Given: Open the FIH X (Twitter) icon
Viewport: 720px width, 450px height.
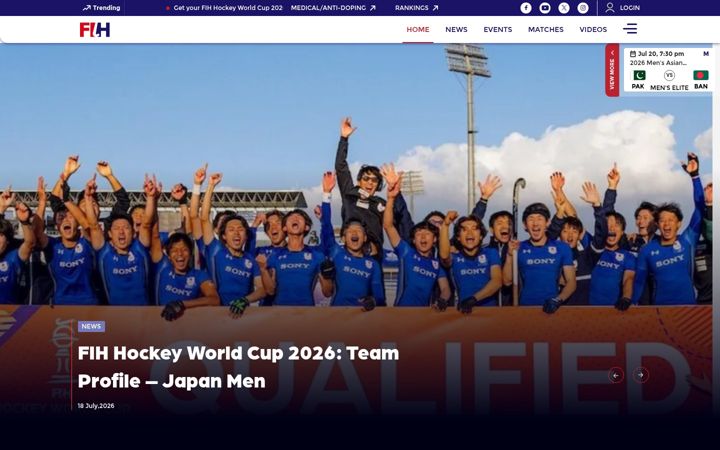Looking at the screenshot, I should (x=564, y=8).
